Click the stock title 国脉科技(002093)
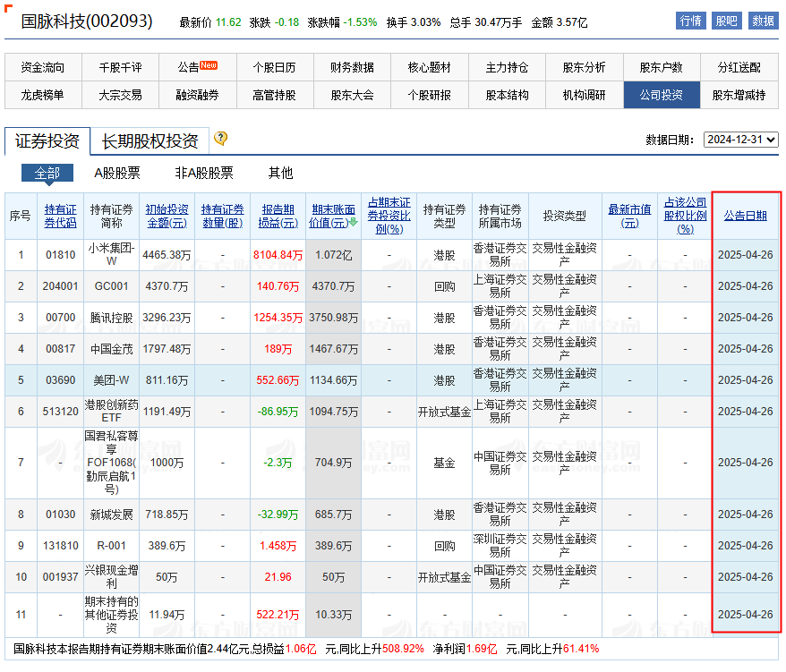The image size is (786, 672). [87, 21]
